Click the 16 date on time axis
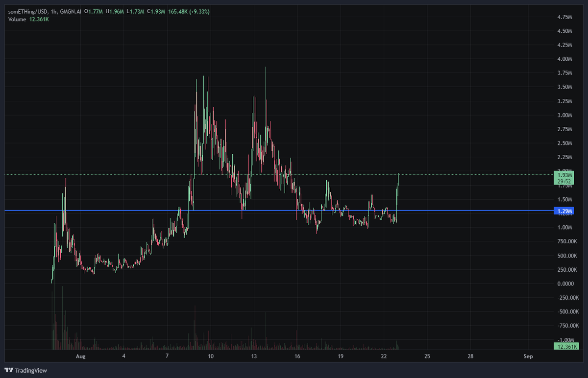588x378 pixels. (297, 356)
